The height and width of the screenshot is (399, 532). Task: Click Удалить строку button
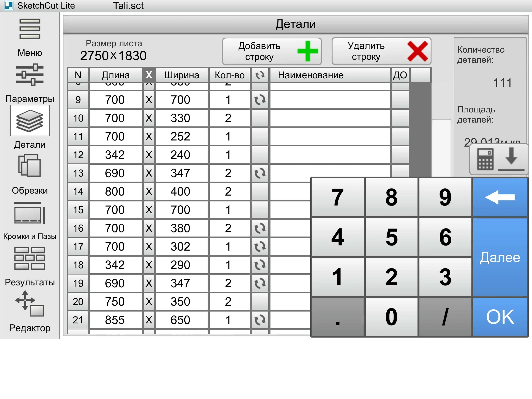tap(381, 51)
